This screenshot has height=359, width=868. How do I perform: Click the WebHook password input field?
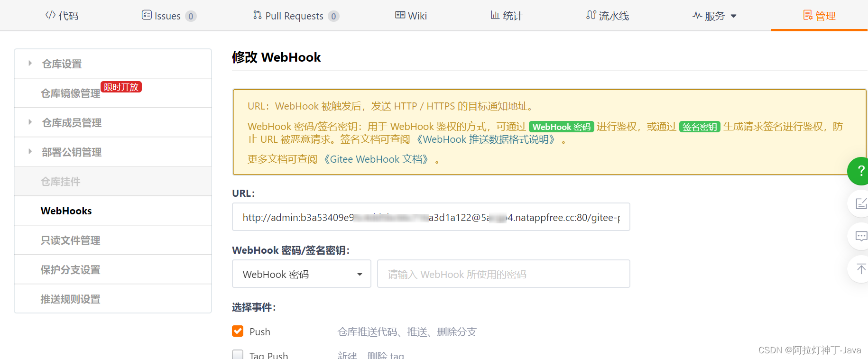503,274
